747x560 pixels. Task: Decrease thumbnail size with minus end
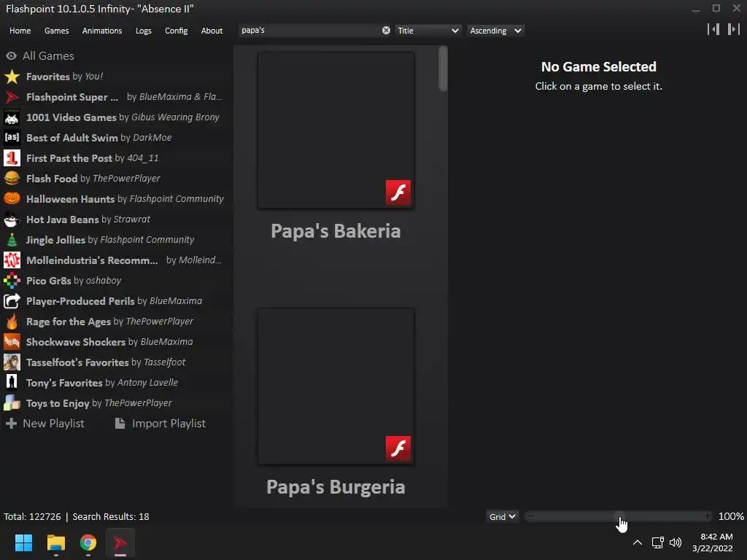(531, 517)
